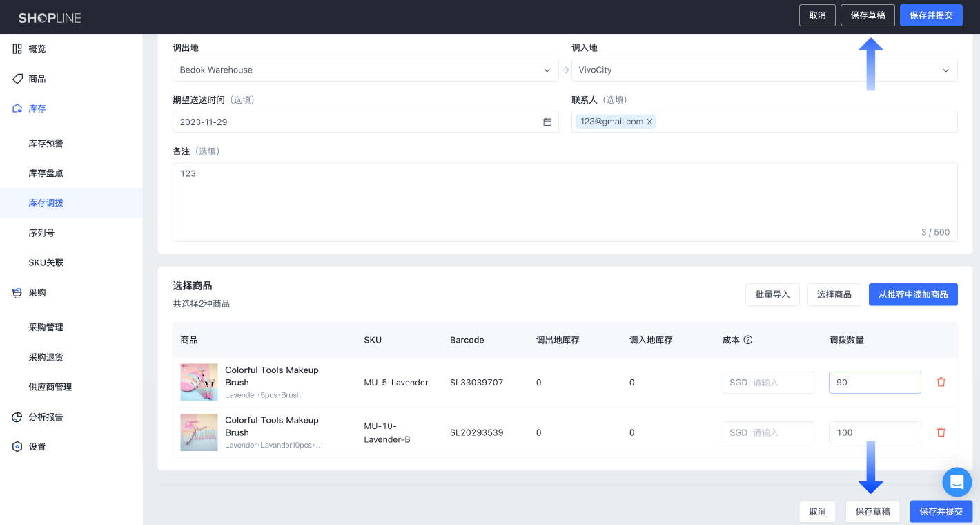980x525 pixels.
Task: Expand the 调出地 Bedok Warehouse dropdown
Action: pos(366,70)
